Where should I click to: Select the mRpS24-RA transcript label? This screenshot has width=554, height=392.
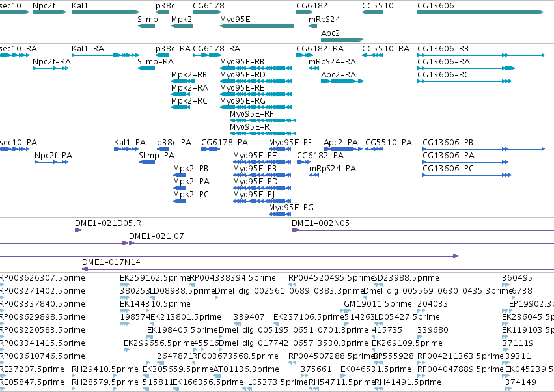point(333,62)
